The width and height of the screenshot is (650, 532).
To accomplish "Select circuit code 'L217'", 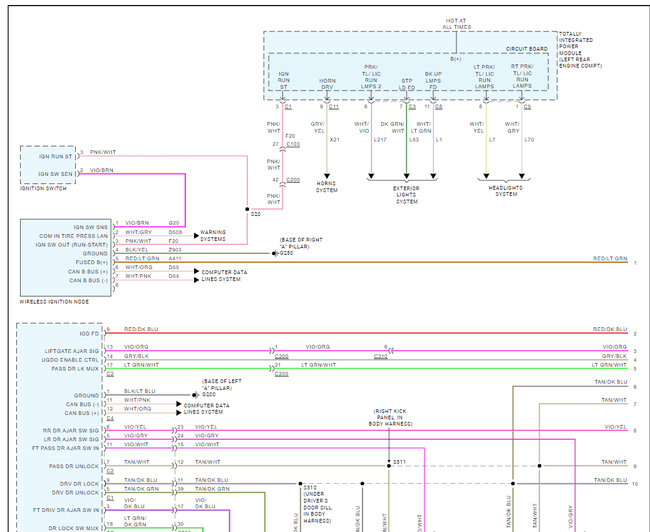I will pos(380,140).
